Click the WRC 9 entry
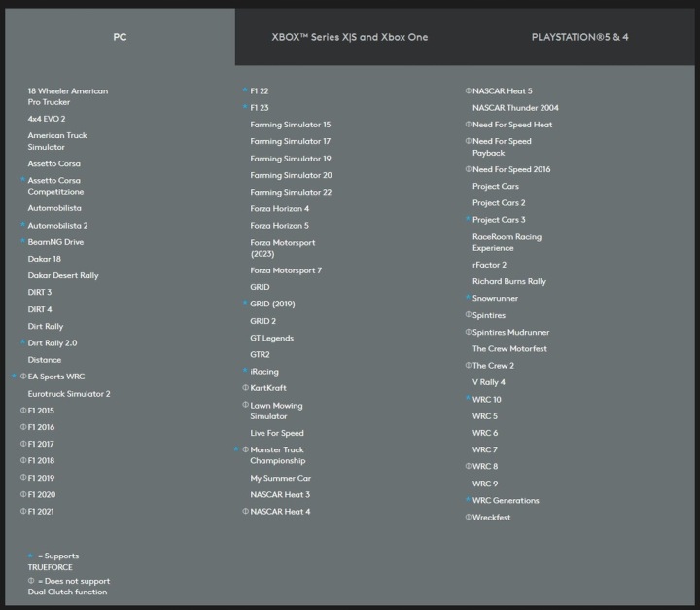 click(485, 484)
